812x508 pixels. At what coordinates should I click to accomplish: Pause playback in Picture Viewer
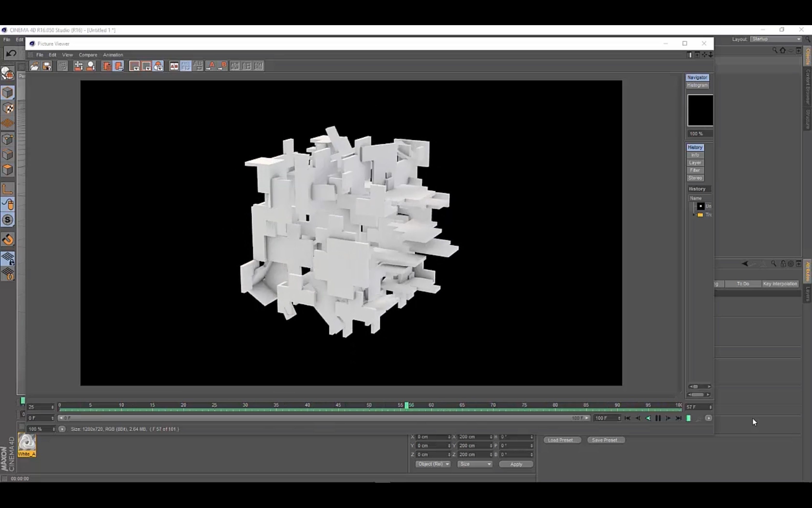[658, 418]
